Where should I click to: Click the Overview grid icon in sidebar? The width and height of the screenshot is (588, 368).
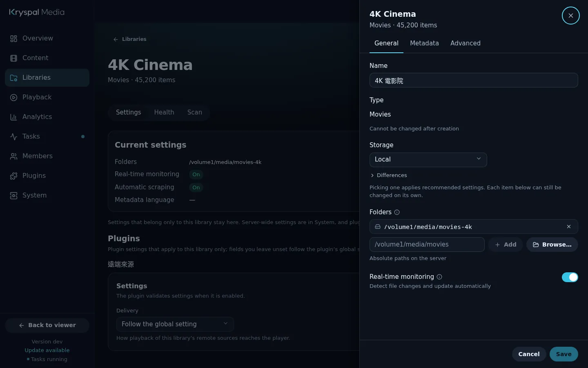[13, 38]
